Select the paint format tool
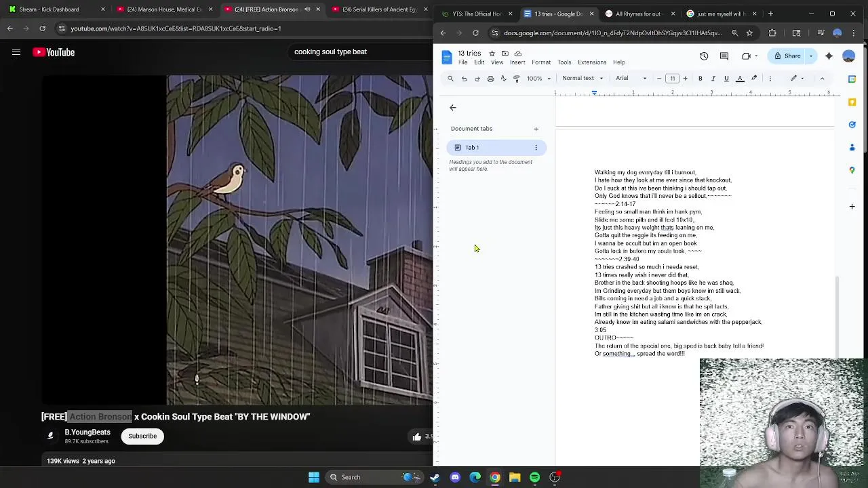The height and width of the screenshot is (488, 868). point(516,79)
